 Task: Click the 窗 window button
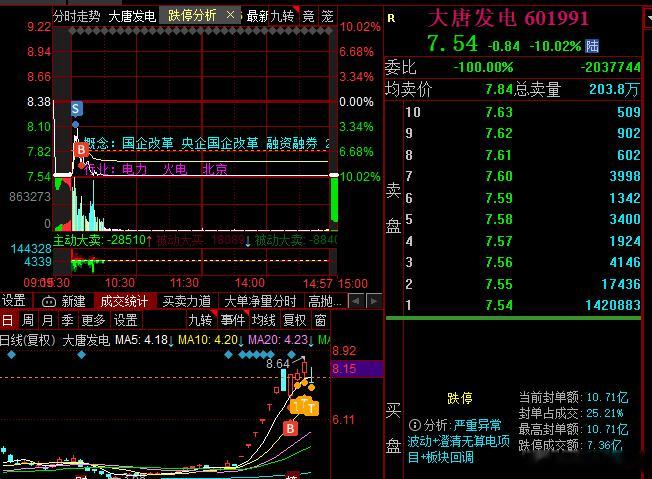[320, 320]
